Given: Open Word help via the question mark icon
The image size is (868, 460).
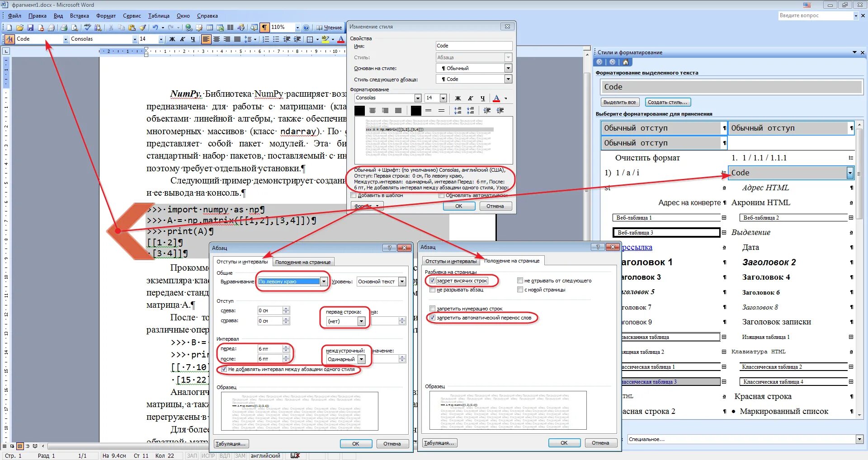Looking at the screenshot, I should [306, 28].
